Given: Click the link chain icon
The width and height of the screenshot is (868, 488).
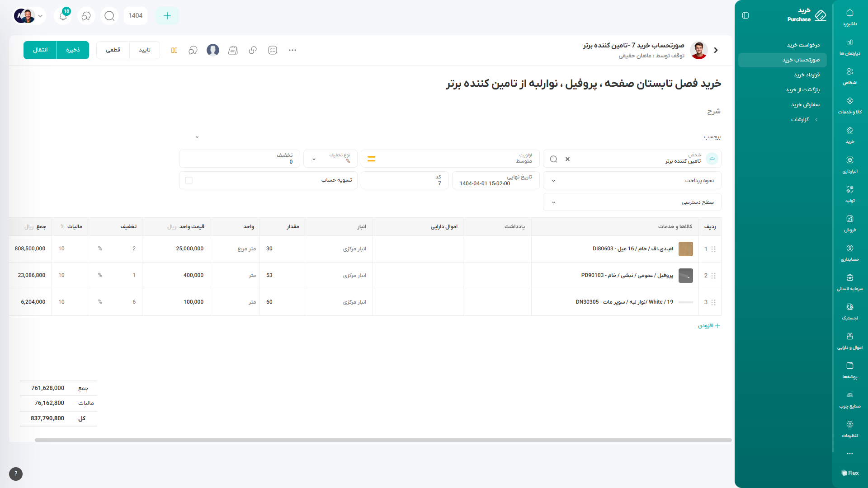Looking at the screenshot, I should click(x=253, y=50).
